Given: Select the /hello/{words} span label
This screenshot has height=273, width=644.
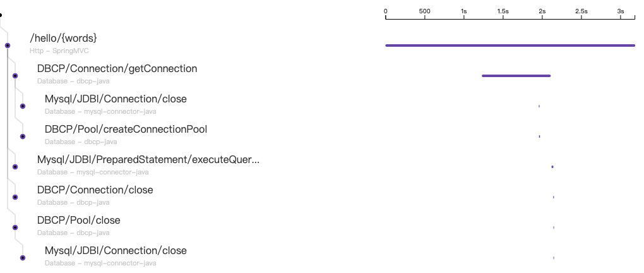Looking at the screenshot, I should tap(63, 39).
